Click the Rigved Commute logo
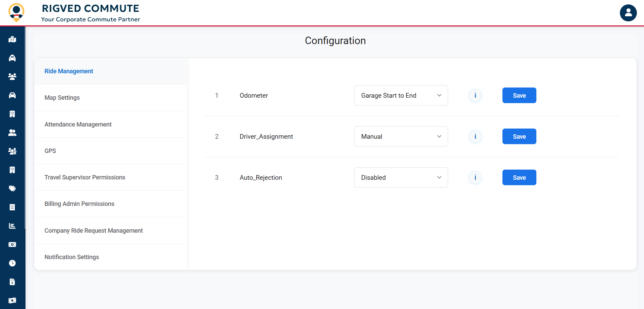 click(x=16, y=13)
